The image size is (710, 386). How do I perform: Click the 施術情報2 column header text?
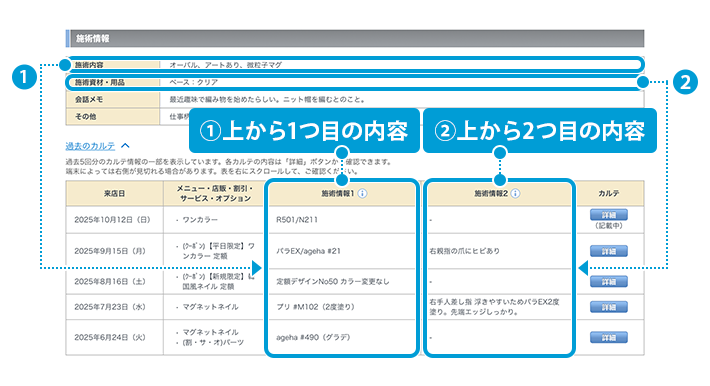pyautogui.click(x=491, y=193)
